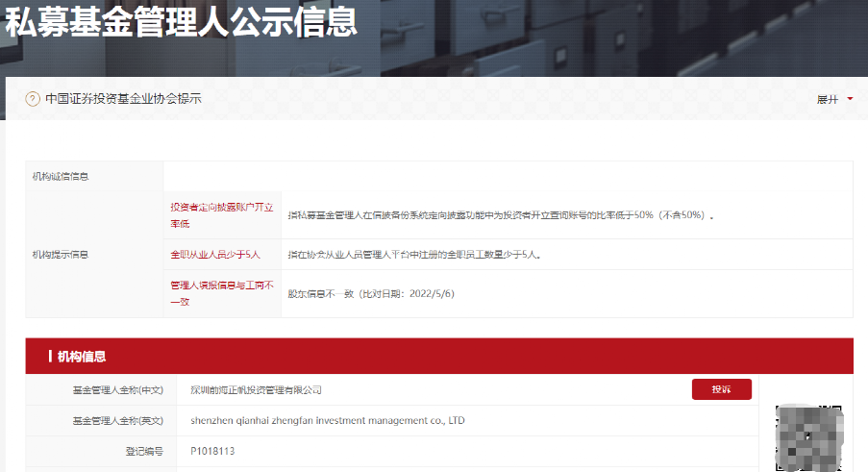Click the 基金管理人全称(中文) field label
The width and height of the screenshot is (868, 472).
coord(118,390)
